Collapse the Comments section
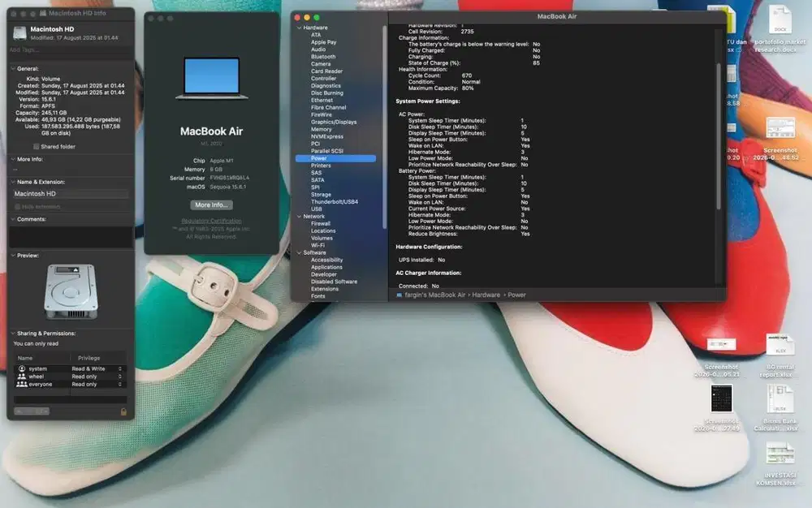Image resolution: width=812 pixels, height=508 pixels. coord(13,219)
